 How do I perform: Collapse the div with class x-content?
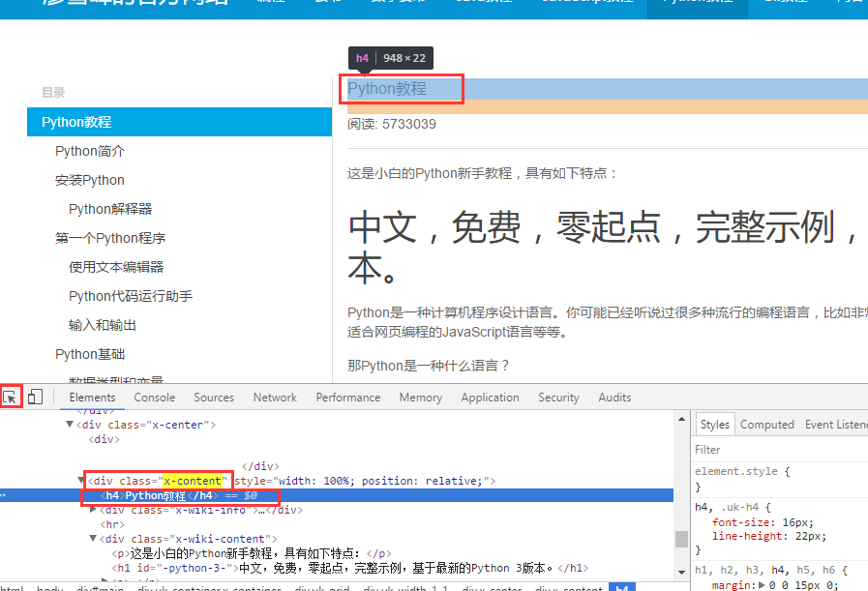(x=81, y=480)
